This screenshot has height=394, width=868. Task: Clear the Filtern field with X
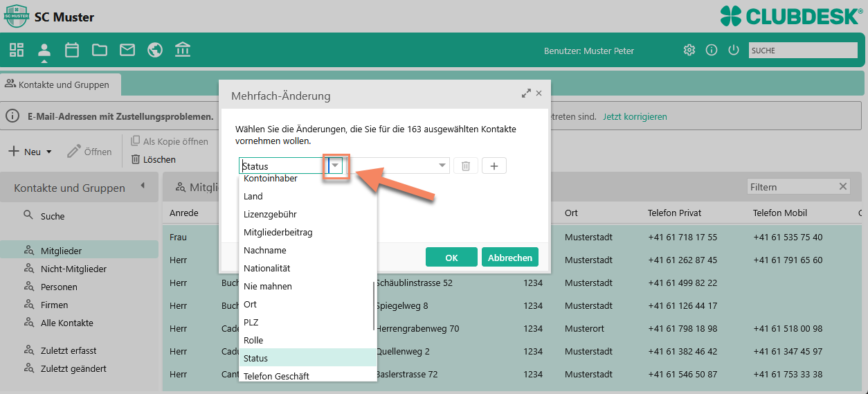pos(843,186)
